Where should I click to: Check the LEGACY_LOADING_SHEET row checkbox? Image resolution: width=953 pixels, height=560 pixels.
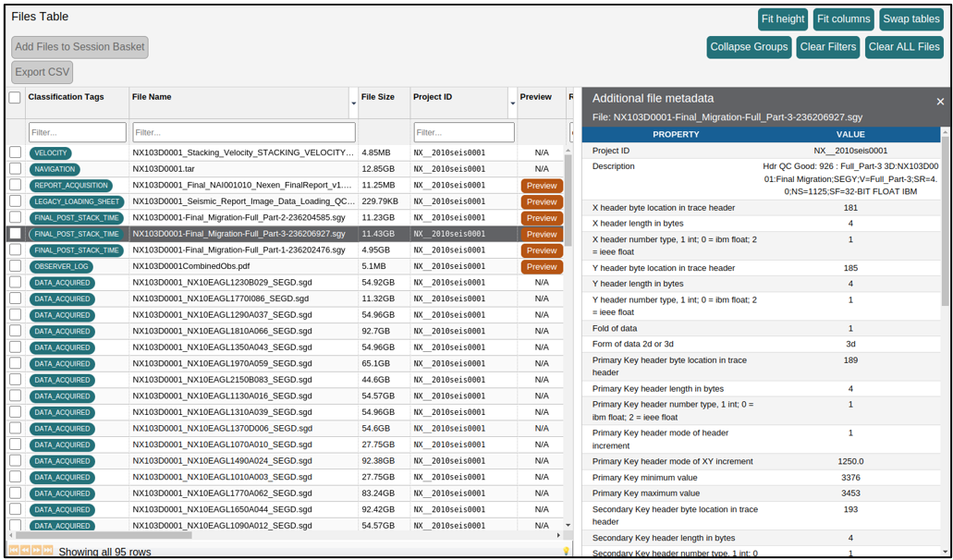[x=15, y=201]
